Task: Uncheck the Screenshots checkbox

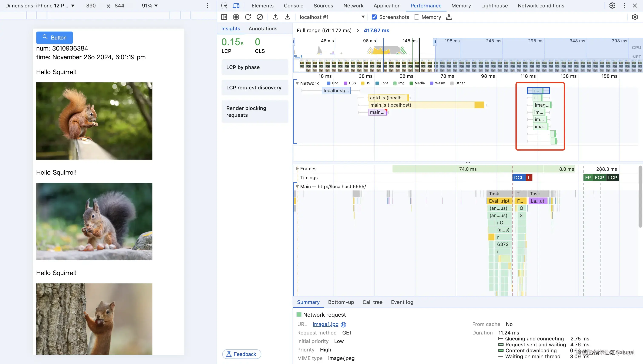Action: (374, 17)
